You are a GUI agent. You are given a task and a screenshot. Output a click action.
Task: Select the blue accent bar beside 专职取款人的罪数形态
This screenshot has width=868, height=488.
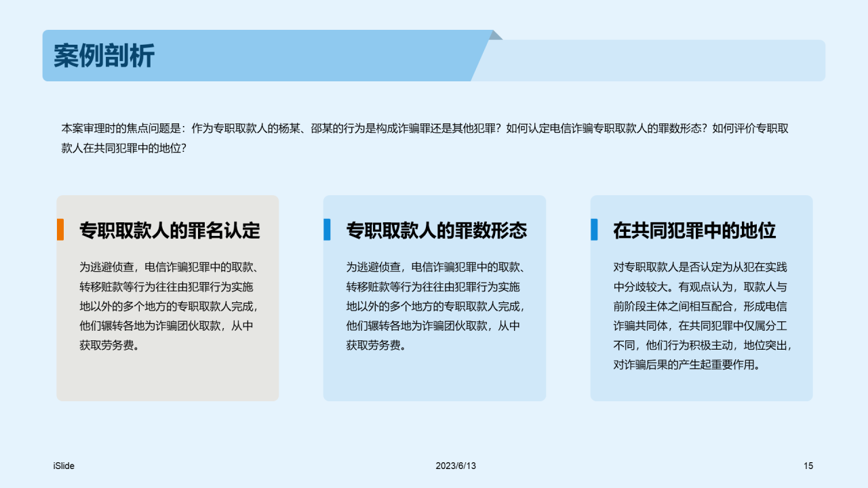tap(329, 230)
